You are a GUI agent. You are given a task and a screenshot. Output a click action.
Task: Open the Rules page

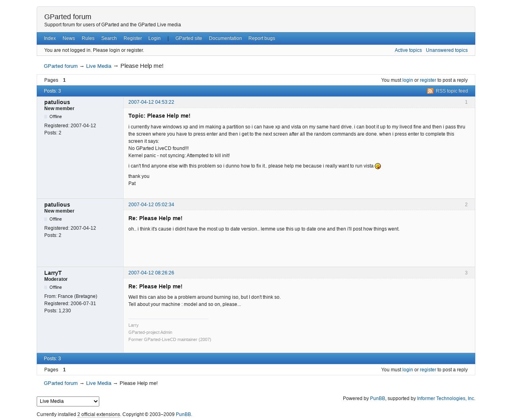[x=88, y=38]
